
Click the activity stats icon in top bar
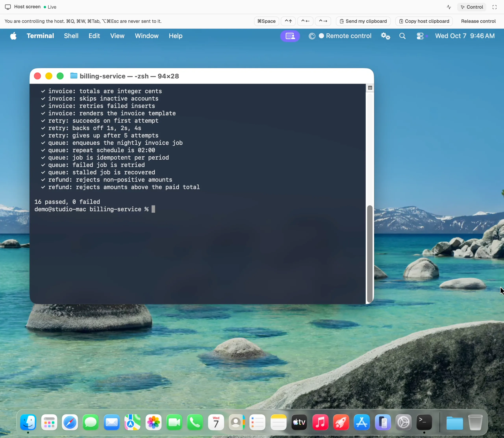click(449, 7)
